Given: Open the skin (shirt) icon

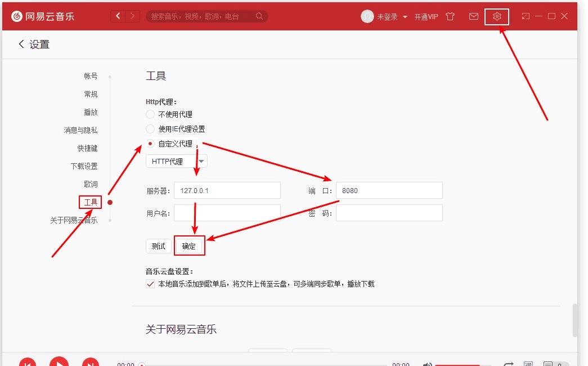Looking at the screenshot, I should tap(450, 16).
